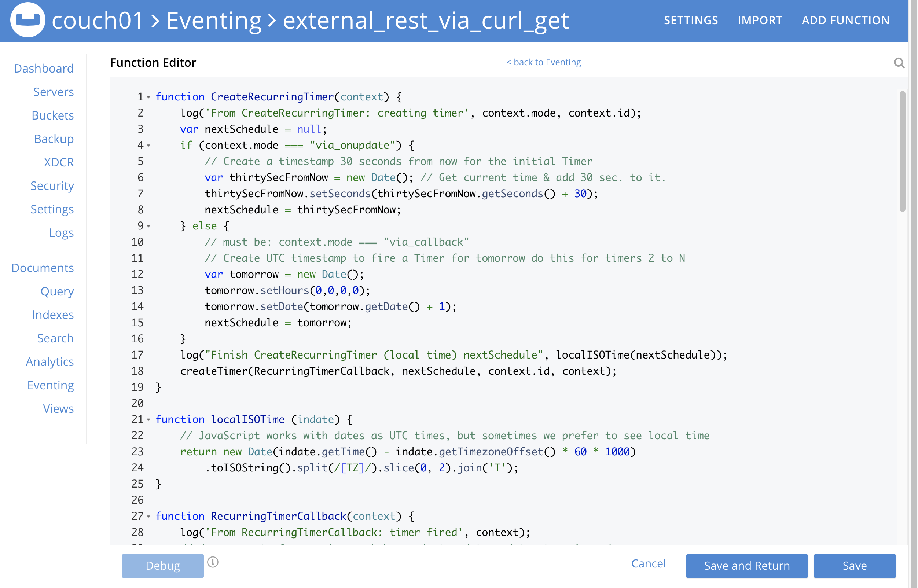Click Cancel to discard changes

[648, 563]
